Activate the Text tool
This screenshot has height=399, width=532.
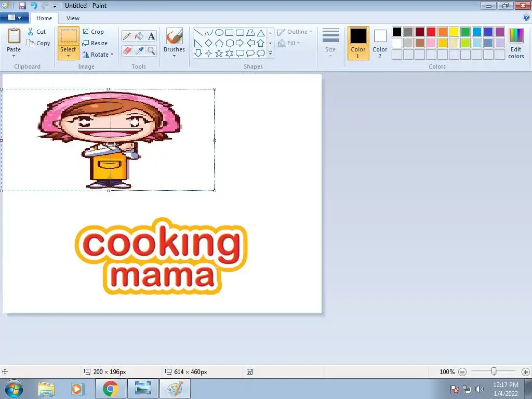[151, 36]
